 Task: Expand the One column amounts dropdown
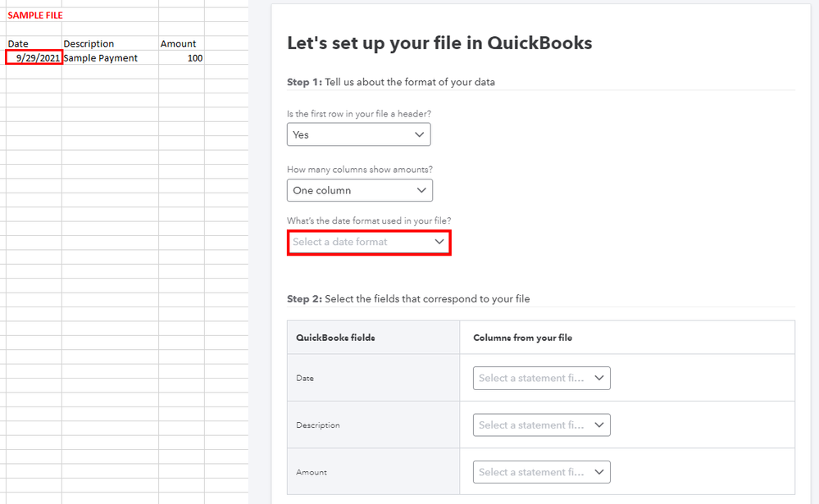point(359,190)
